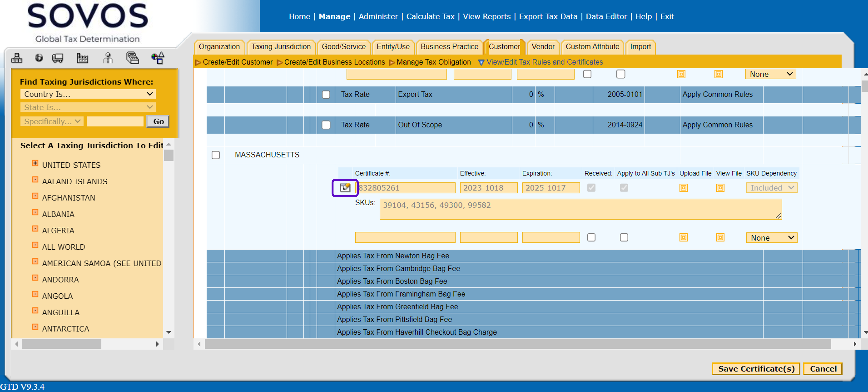868x392 pixels.
Task: Open the Country Is dropdown
Action: [x=88, y=94]
